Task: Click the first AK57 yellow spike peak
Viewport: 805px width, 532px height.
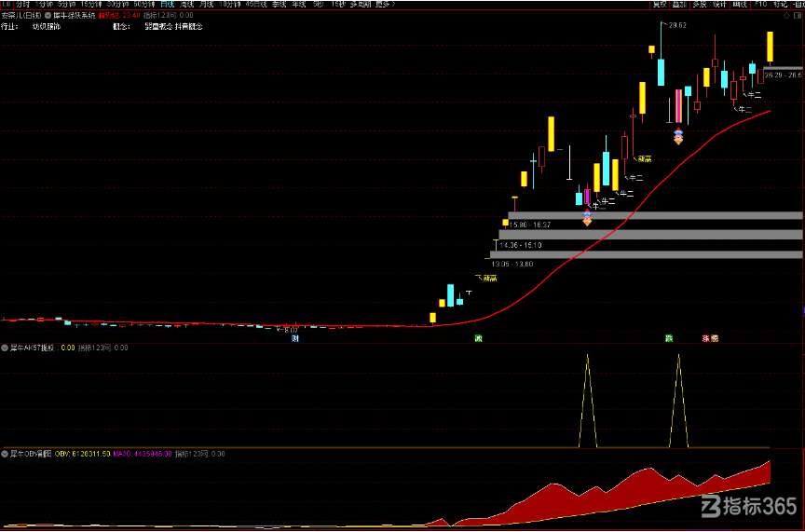Action: pos(588,355)
